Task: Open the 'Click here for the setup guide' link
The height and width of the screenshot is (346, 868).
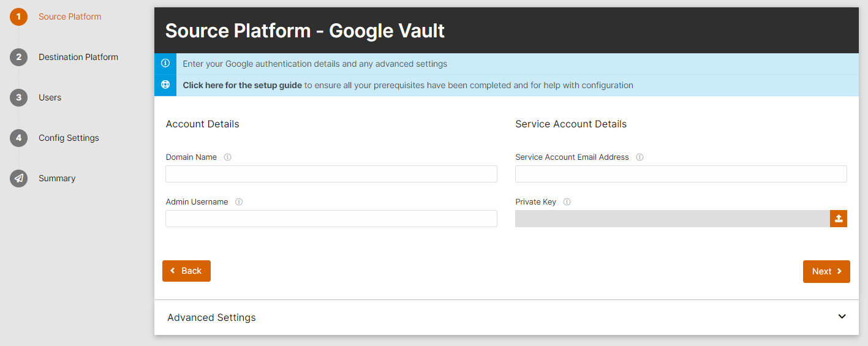Action: (242, 85)
